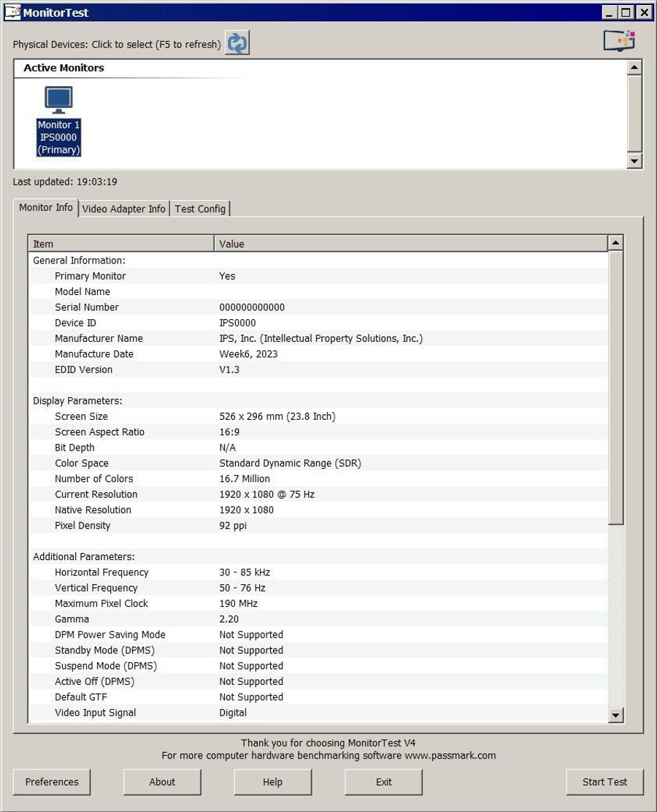Viewport: 657px width, 812px height.
Task: Select the Maximum Pixel Clock row
Action: tap(319, 603)
